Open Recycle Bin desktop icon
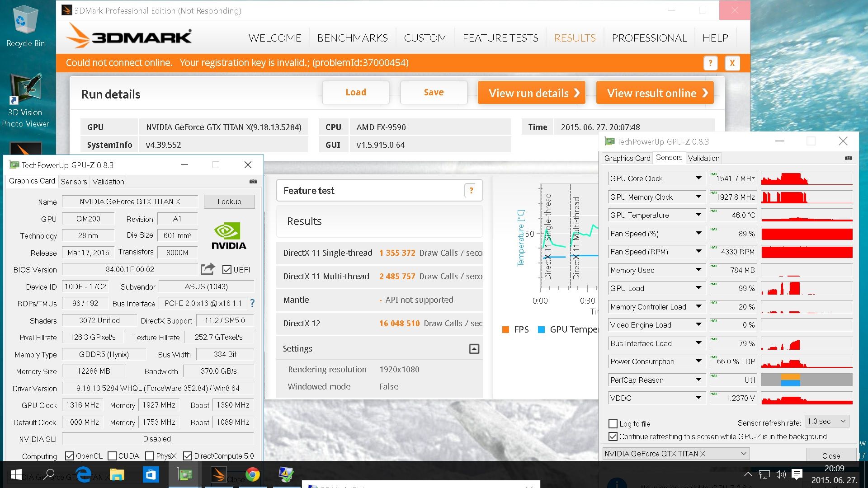This screenshot has height=488, width=868. (x=25, y=26)
